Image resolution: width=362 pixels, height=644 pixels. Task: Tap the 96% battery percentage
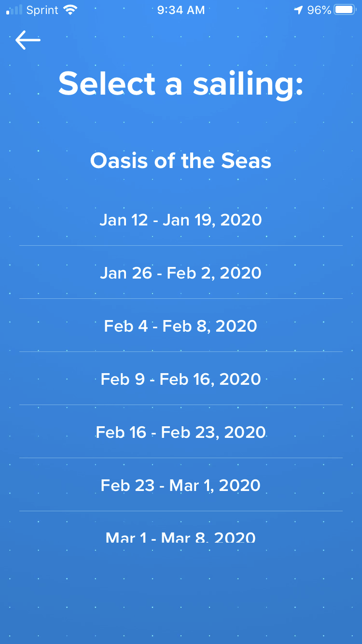coord(319,10)
